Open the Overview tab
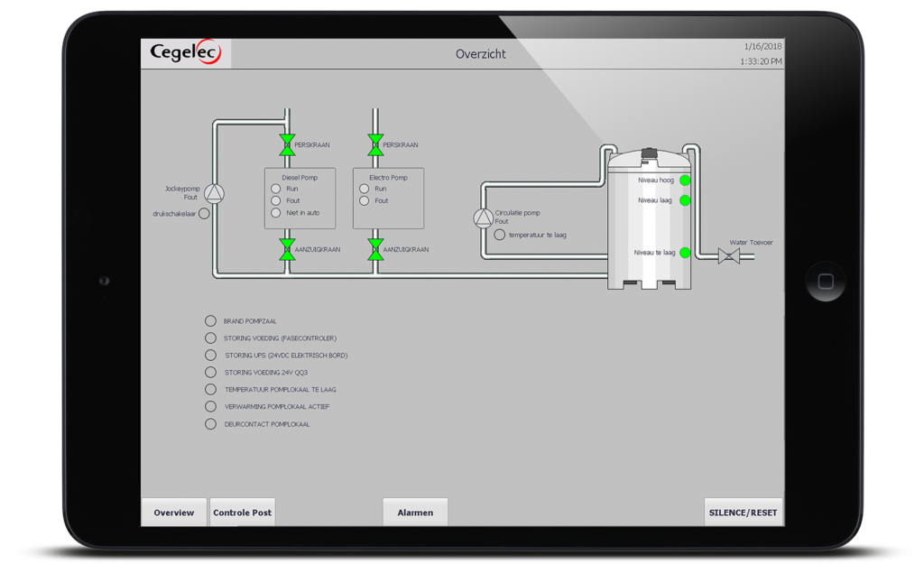This screenshot has height=583, width=924. pyautogui.click(x=174, y=513)
